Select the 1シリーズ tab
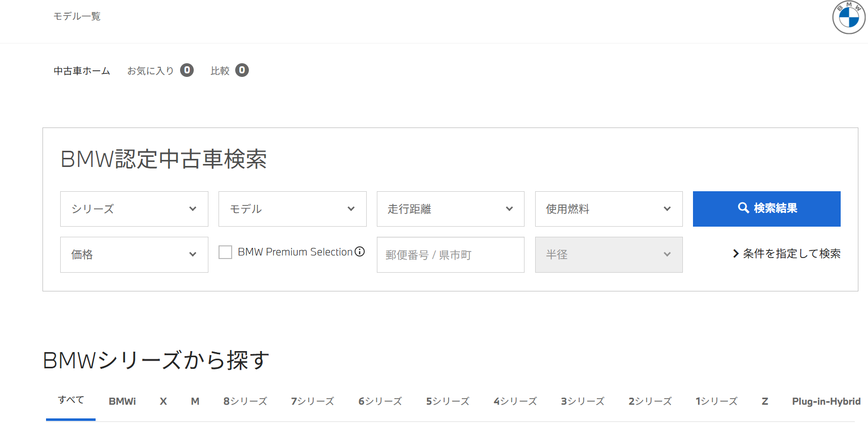The image size is (868, 427). [x=717, y=401]
